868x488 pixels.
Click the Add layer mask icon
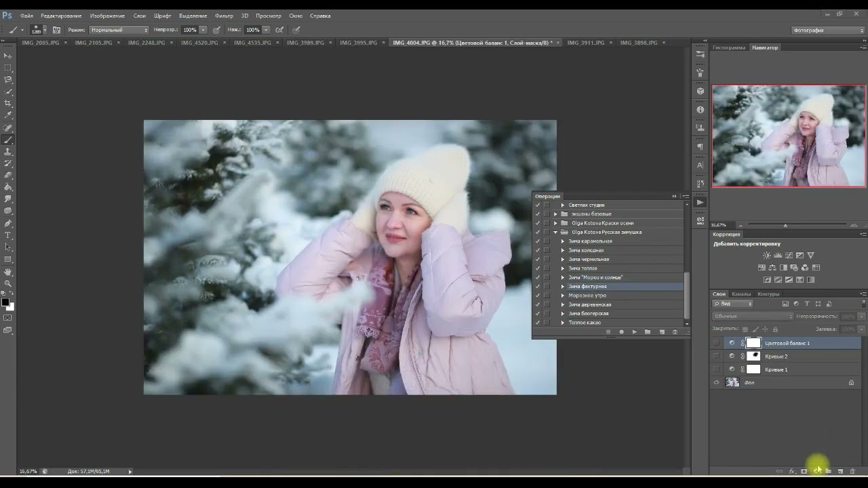pyautogui.click(x=804, y=470)
